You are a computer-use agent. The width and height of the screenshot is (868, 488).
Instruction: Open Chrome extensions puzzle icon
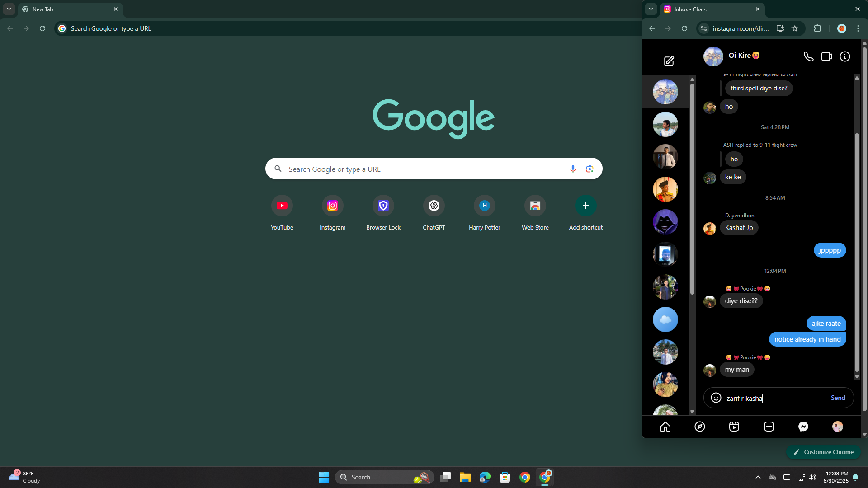817,28
